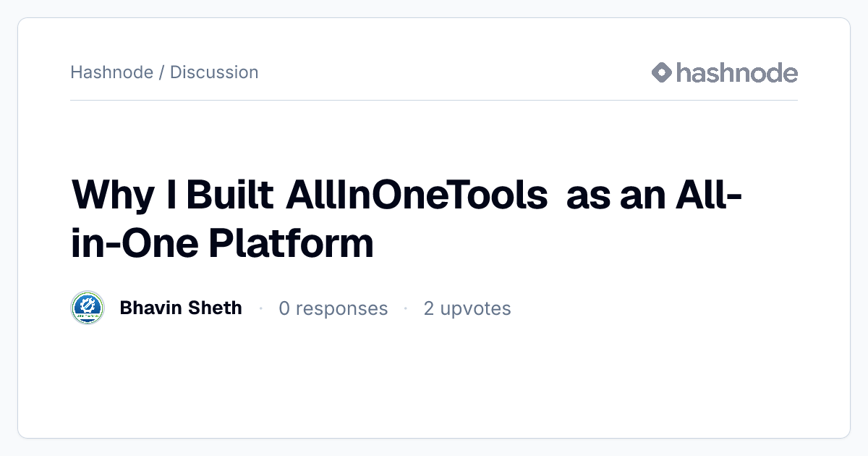Click the dot between author and responses
The width and height of the screenshot is (868, 456).
260,309
